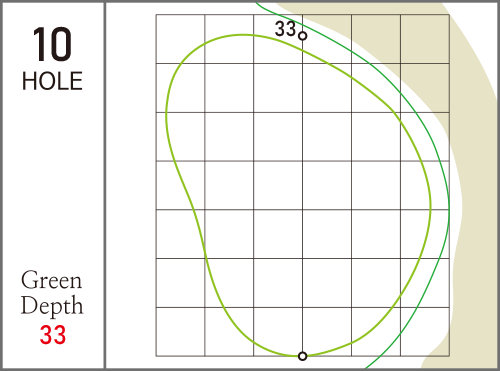Select the top-left grid cell
500x371 pixels.
(x=180, y=39)
